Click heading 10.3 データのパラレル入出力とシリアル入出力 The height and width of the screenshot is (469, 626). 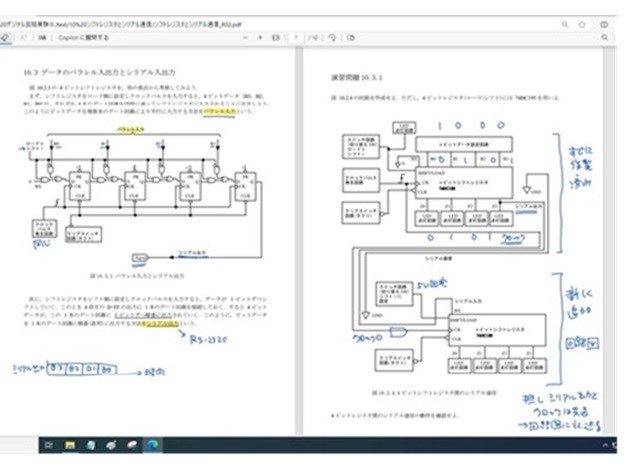pos(99,72)
